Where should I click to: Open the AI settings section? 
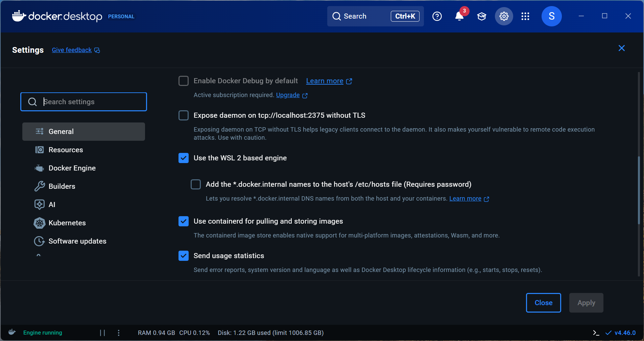tap(84, 205)
